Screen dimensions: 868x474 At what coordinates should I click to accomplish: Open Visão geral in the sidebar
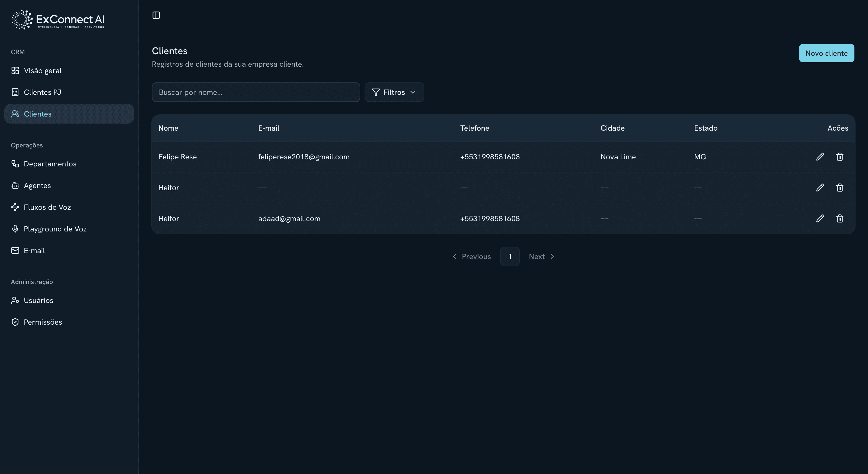[x=69, y=70]
